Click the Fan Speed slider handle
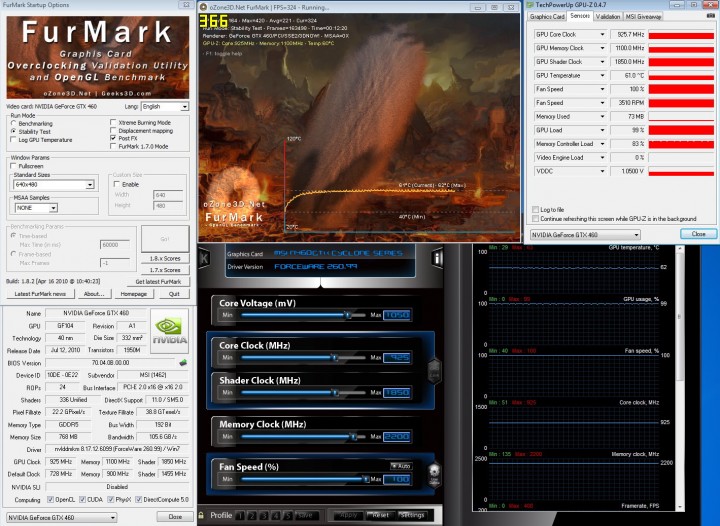The image size is (720, 526). click(x=366, y=479)
